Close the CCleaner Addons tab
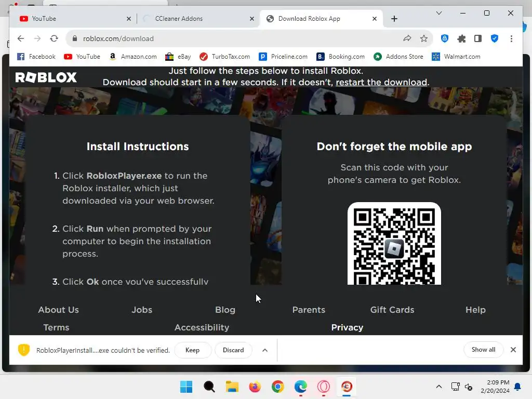Screen dimensions: 532x399 click(252, 19)
